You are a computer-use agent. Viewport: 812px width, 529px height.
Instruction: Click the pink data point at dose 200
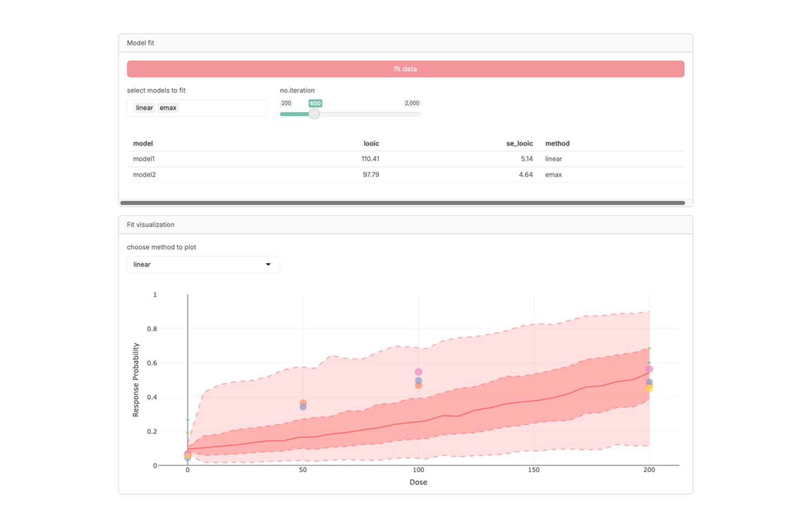(649, 369)
